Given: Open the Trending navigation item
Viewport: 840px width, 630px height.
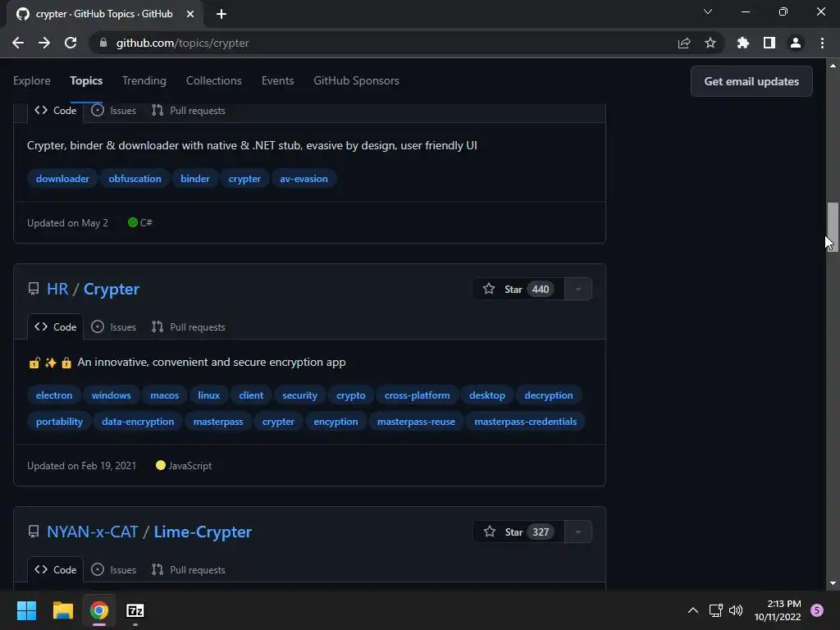Looking at the screenshot, I should 144,80.
